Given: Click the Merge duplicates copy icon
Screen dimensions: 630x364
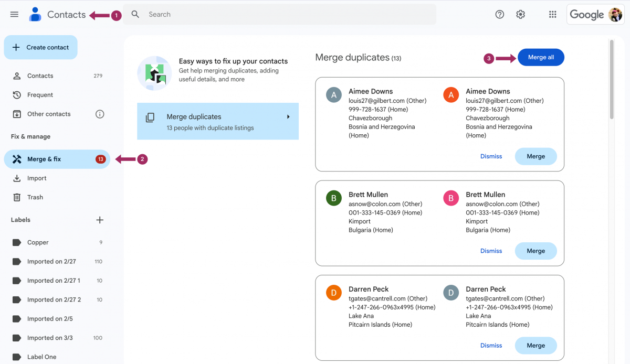Looking at the screenshot, I should click(x=150, y=117).
